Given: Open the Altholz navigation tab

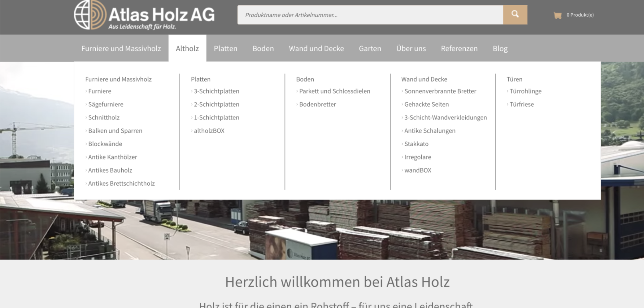Looking at the screenshot, I should click(187, 48).
